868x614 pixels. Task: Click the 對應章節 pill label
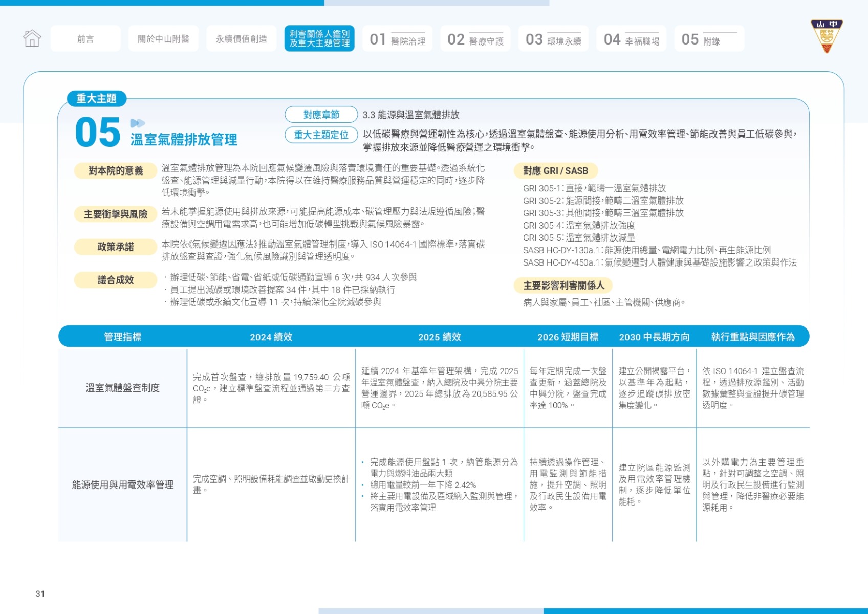(321, 115)
